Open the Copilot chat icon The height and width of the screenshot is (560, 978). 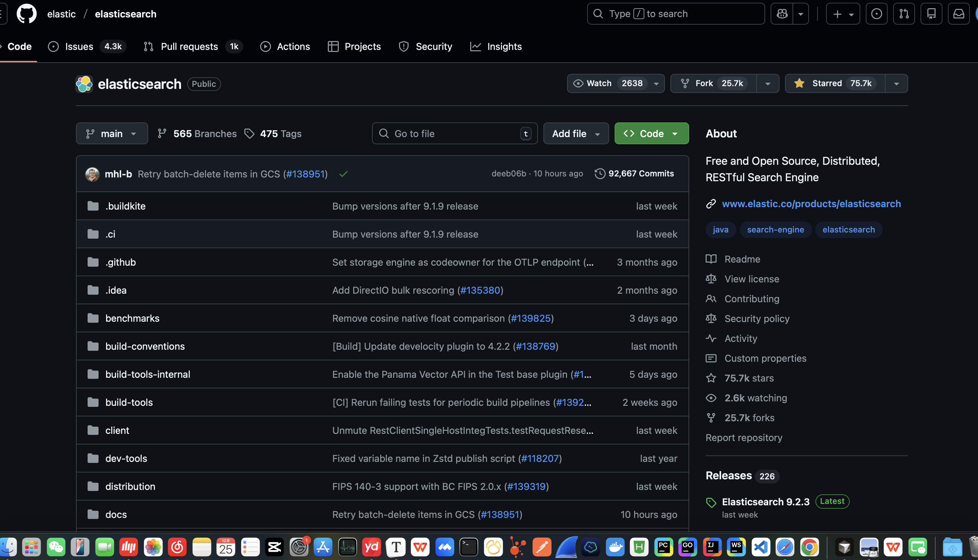coord(782,14)
